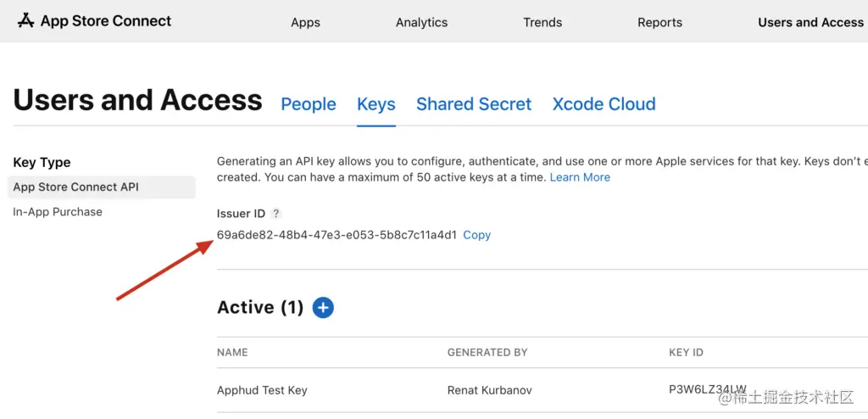868x419 pixels.
Task: Select Users and Access in top navigation
Action: pyautogui.click(x=810, y=23)
